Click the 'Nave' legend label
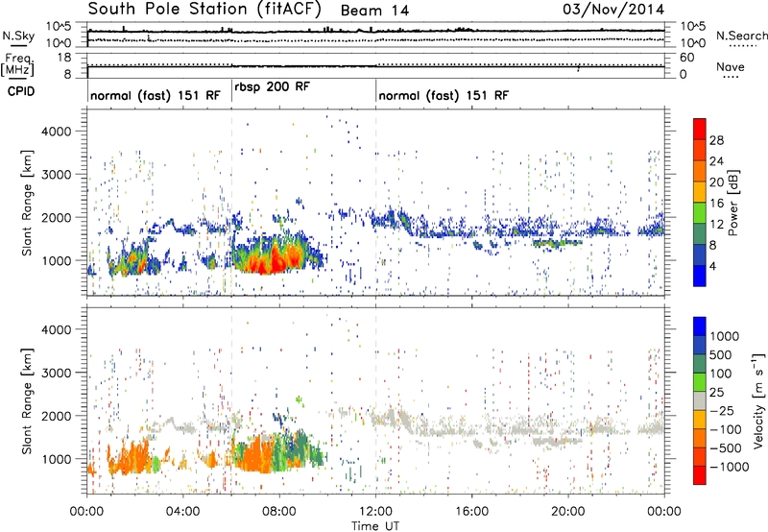Screen dimensions: 768x532 tap(731, 67)
